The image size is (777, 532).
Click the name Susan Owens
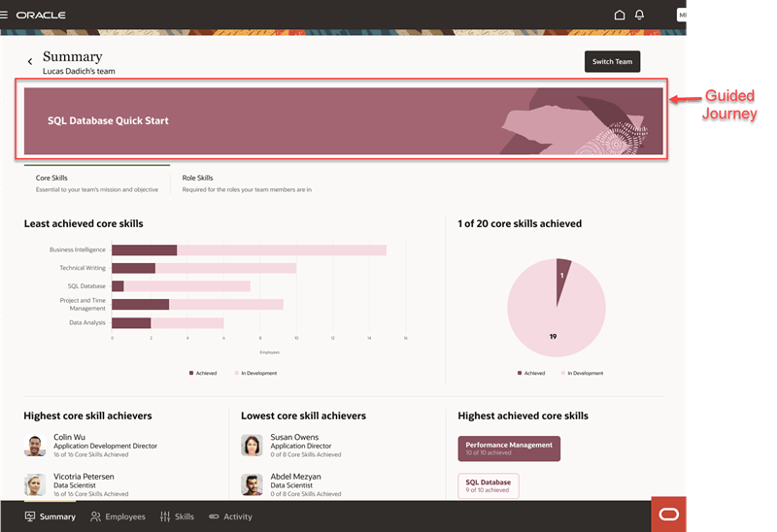pyautogui.click(x=294, y=437)
